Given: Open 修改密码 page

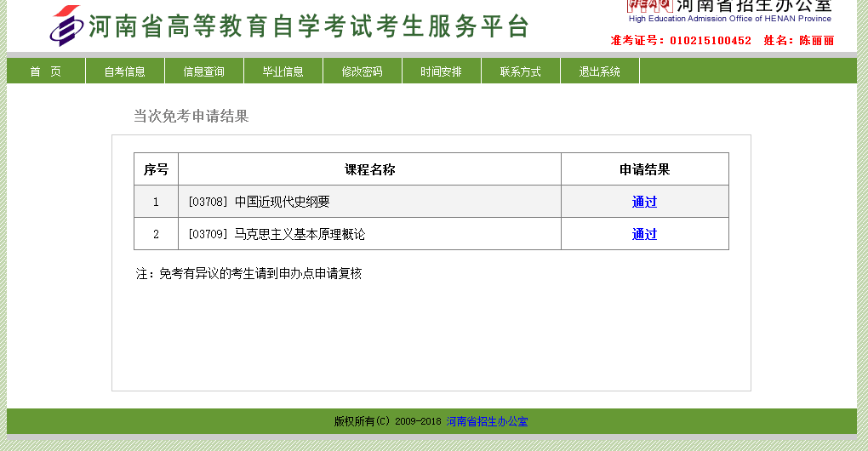Looking at the screenshot, I should (363, 71).
